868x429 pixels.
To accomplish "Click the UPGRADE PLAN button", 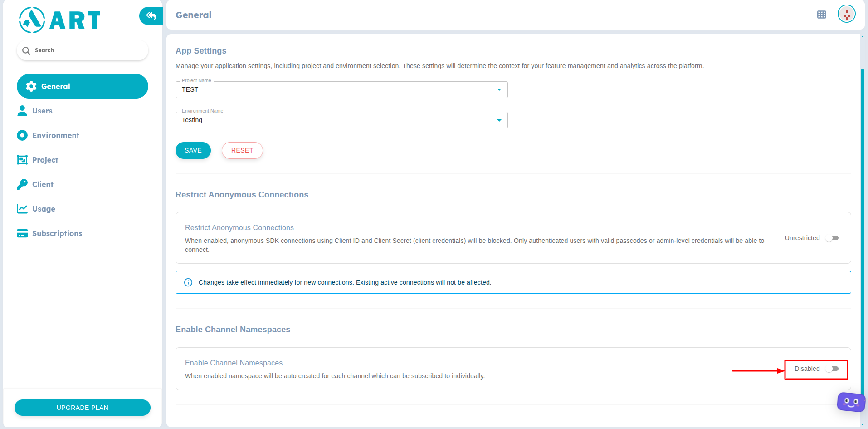I will (83, 408).
